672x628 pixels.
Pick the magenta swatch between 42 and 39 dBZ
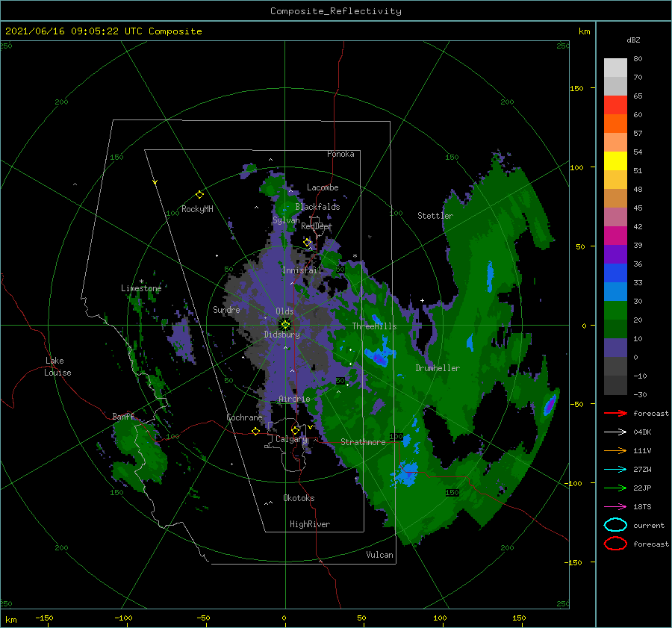click(x=615, y=236)
